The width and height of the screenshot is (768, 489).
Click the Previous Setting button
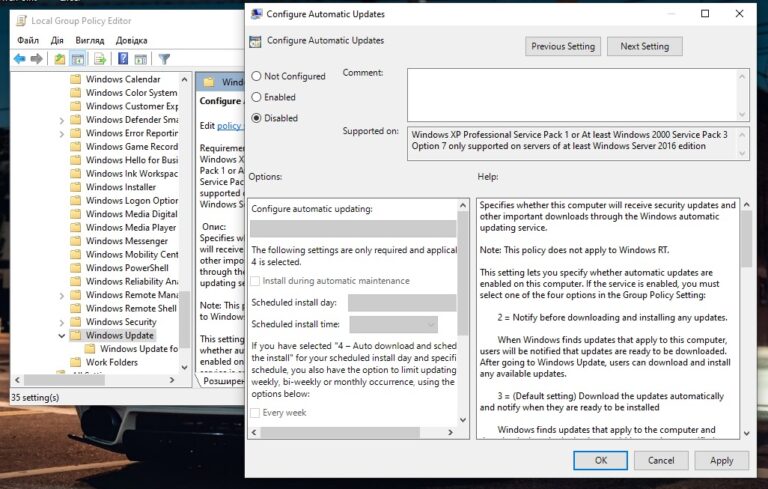(x=563, y=46)
